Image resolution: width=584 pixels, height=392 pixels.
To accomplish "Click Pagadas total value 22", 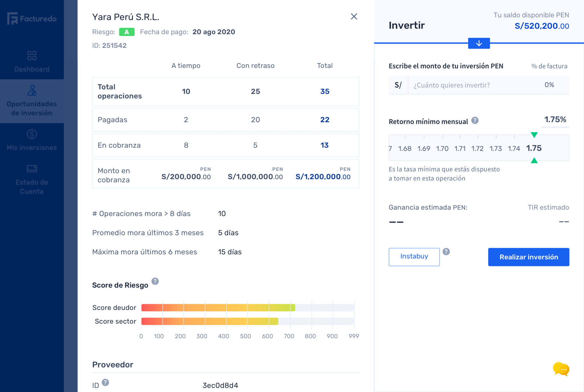I will tap(325, 120).
